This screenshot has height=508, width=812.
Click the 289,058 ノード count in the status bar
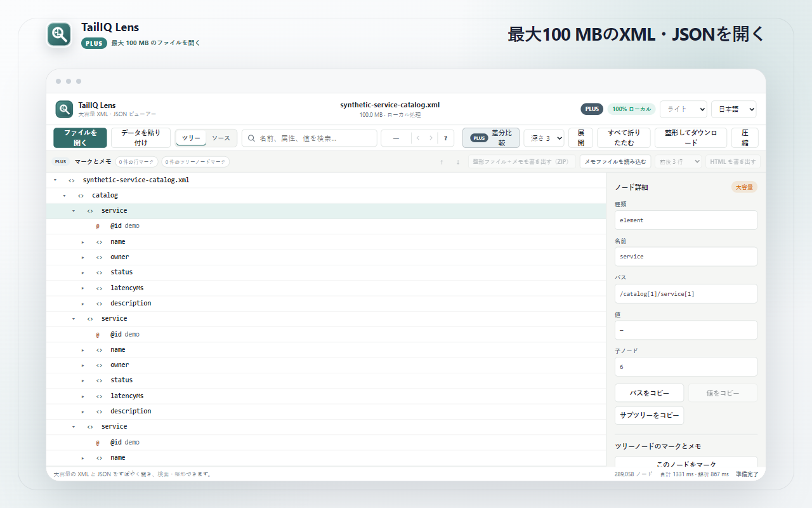point(633,474)
